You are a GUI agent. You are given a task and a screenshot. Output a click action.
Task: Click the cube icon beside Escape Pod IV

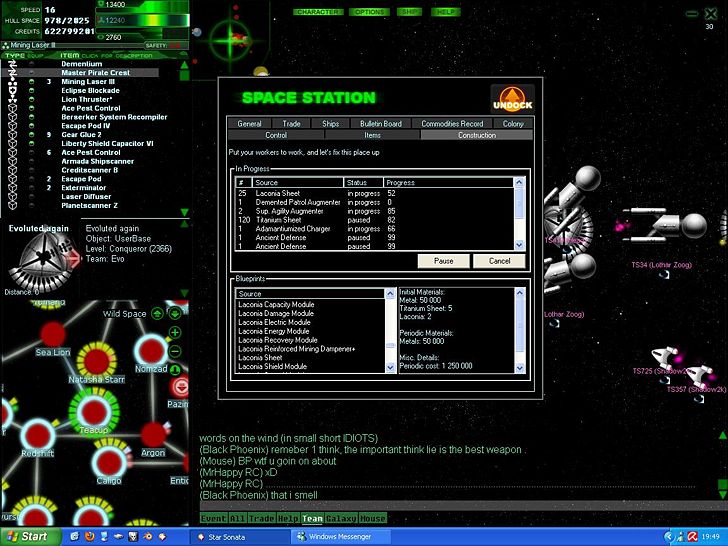[x=13, y=126]
